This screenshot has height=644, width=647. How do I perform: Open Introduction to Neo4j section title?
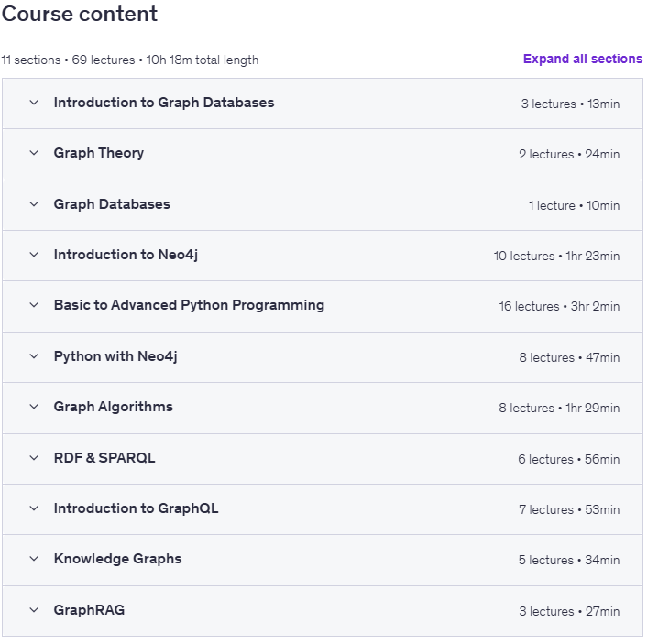[x=126, y=255]
